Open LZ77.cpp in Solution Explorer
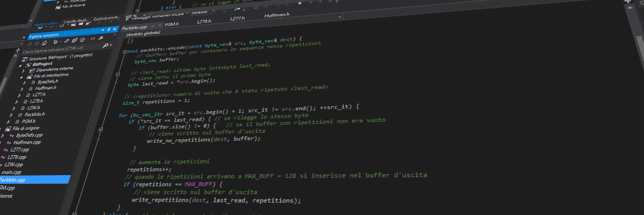This screenshot has width=644, height=215. click(19, 150)
